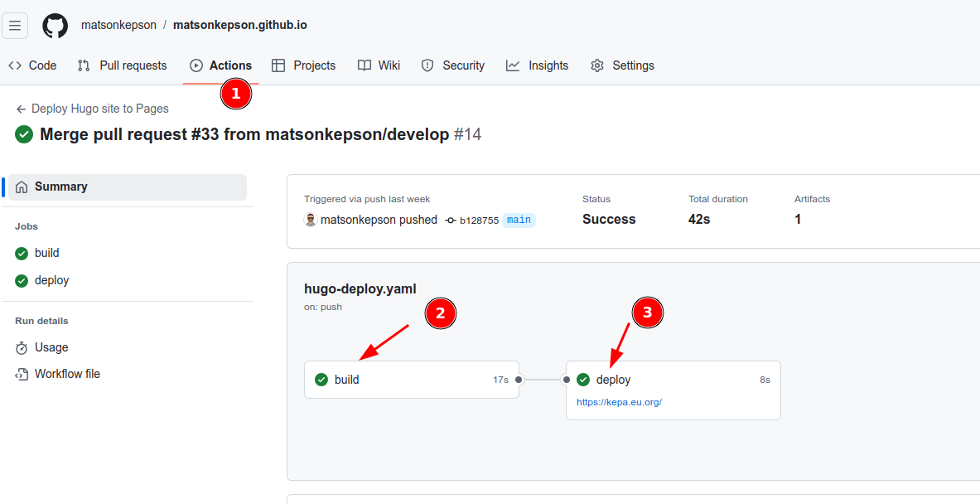View Usage under Run details
980x504 pixels.
pyautogui.click(x=51, y=347)
